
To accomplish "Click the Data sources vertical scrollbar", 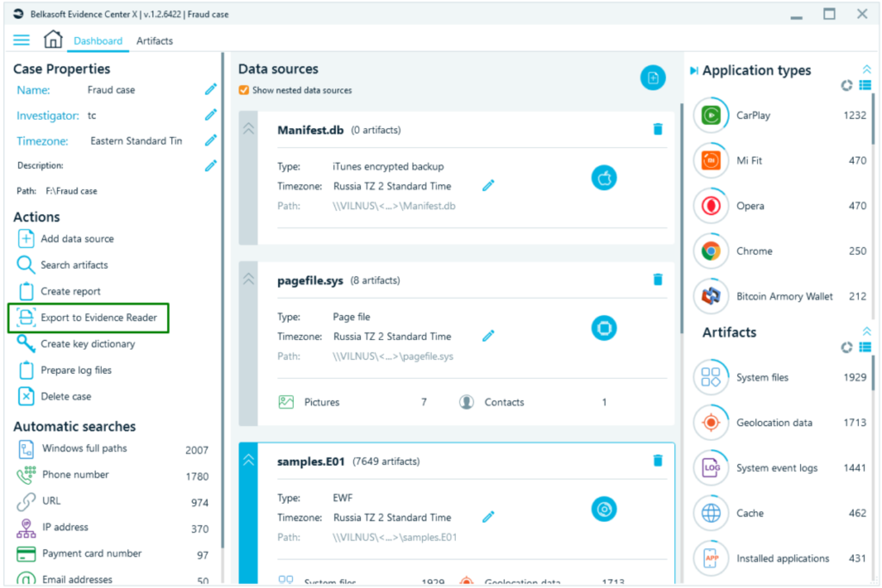I will [682, 219].
